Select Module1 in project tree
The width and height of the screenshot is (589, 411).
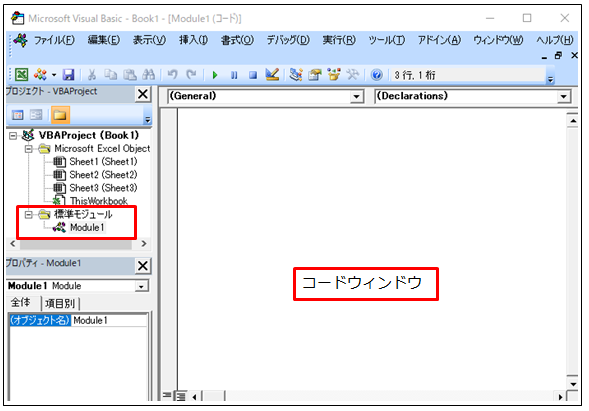click(x=87, y=228)
